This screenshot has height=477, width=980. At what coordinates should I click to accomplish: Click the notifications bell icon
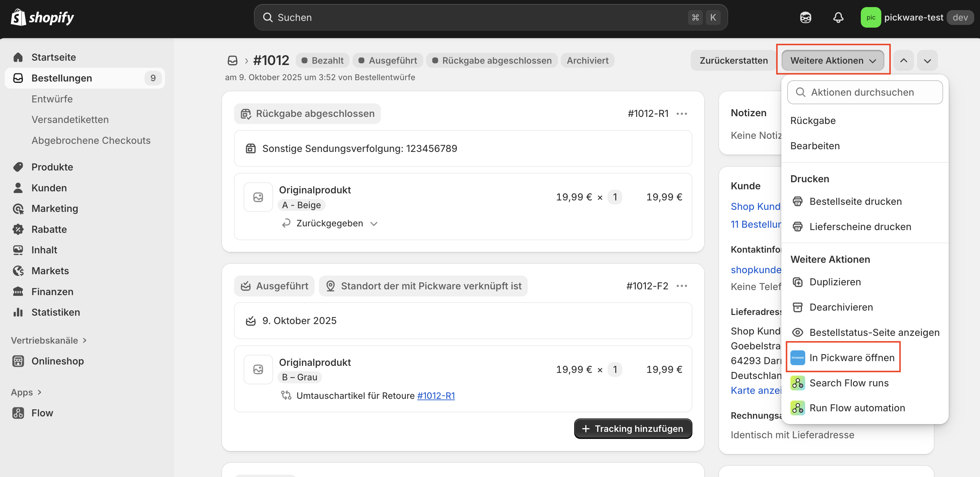point(838,18)
